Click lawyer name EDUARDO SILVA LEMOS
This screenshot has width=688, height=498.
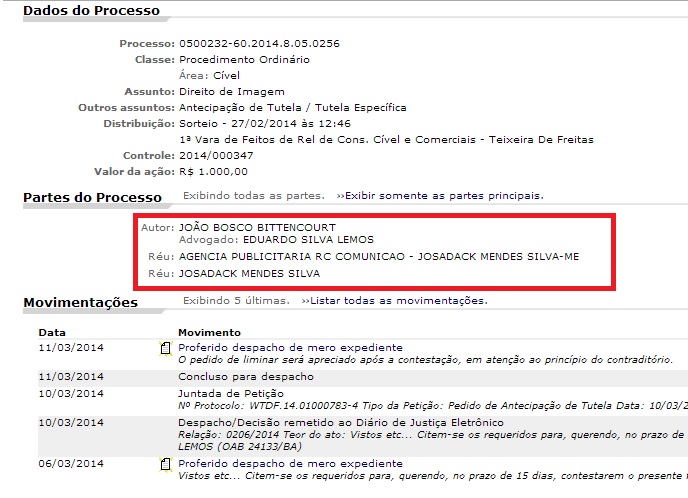coord(308,240)
